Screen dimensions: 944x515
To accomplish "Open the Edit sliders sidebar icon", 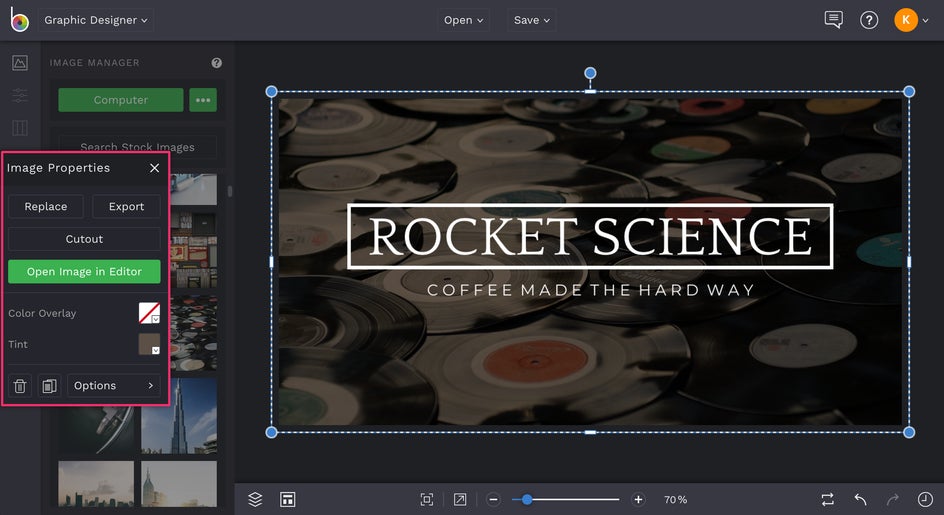I will (x=20, y=96).
